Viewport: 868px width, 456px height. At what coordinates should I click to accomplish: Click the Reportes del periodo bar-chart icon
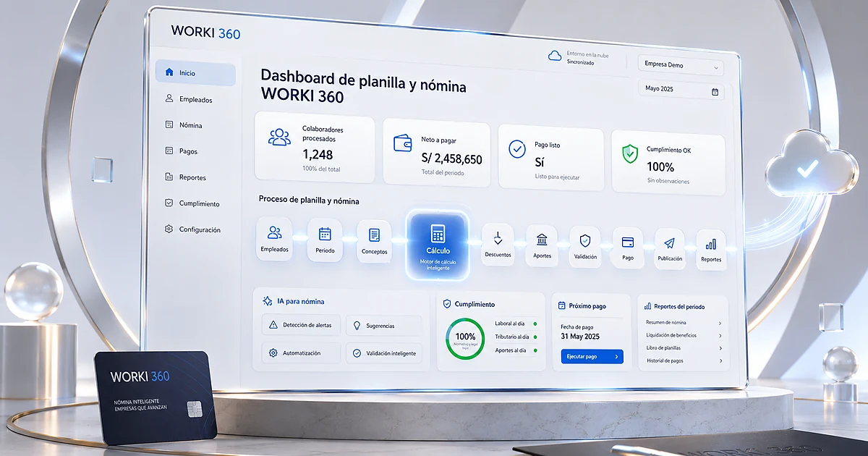click(x=647, y=306)
